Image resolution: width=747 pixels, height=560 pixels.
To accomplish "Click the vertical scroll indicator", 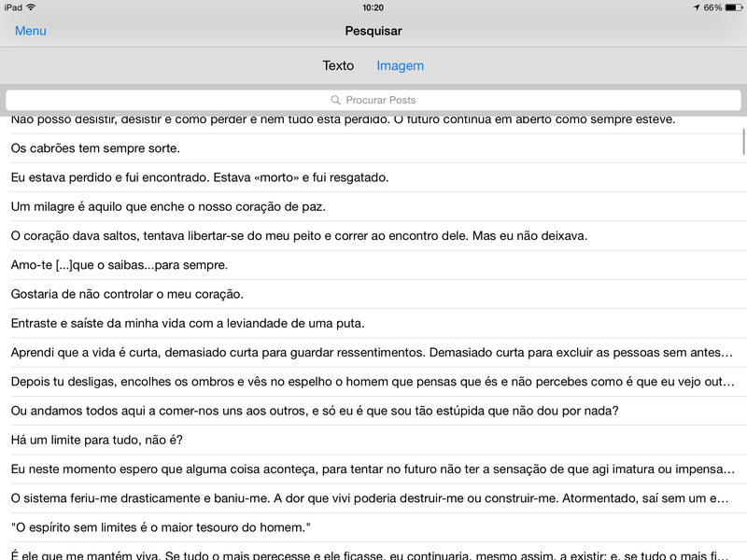I will tap(743, 142).
